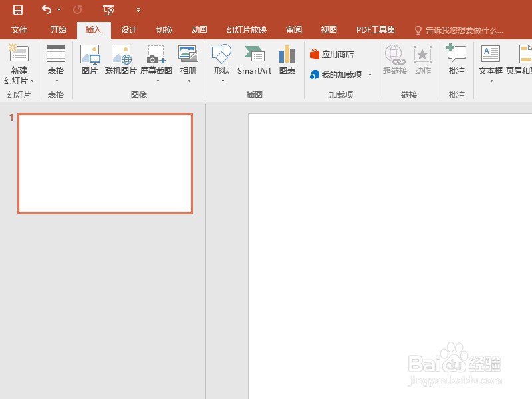
Task: Insert online pictures via 联机图片
Action: click(121, 60)
